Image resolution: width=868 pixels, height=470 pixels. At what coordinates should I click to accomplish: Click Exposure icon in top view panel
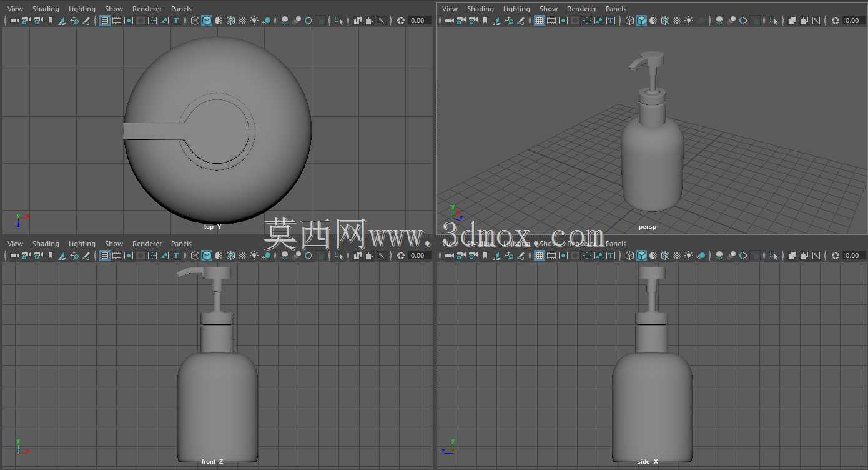(x=400, y=21)
